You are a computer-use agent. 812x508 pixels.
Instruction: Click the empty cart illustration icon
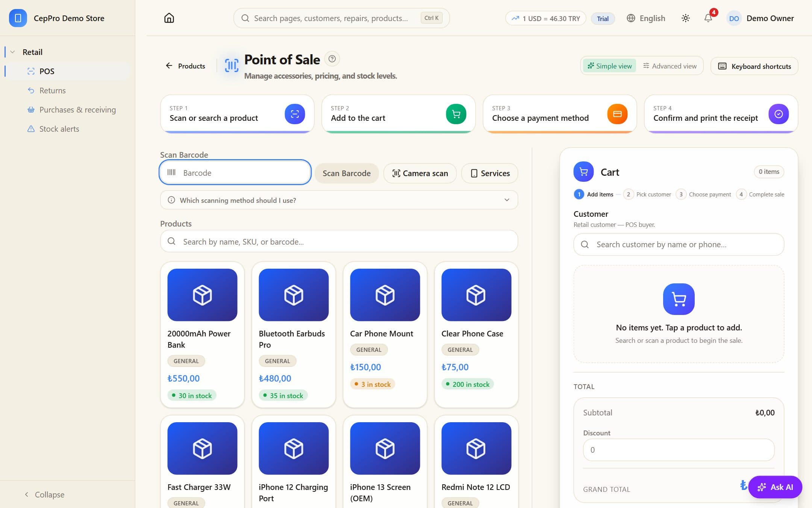(679, 299)
